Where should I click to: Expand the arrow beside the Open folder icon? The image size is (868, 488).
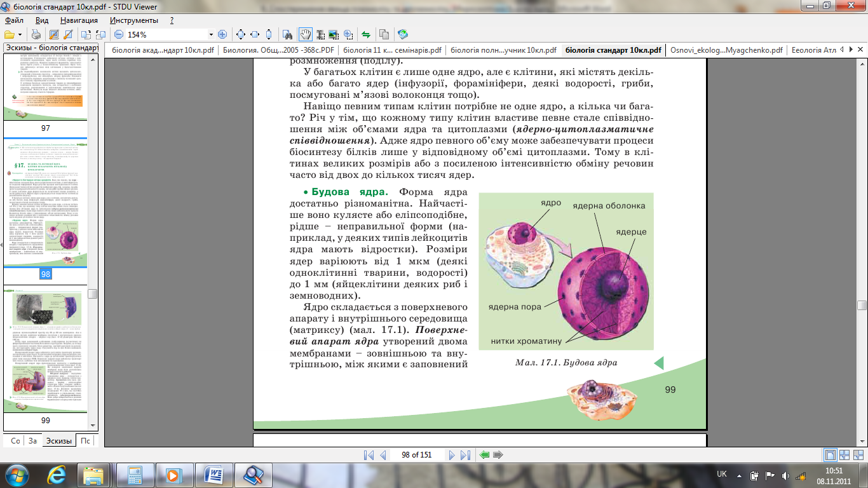[x=20, y=34]
